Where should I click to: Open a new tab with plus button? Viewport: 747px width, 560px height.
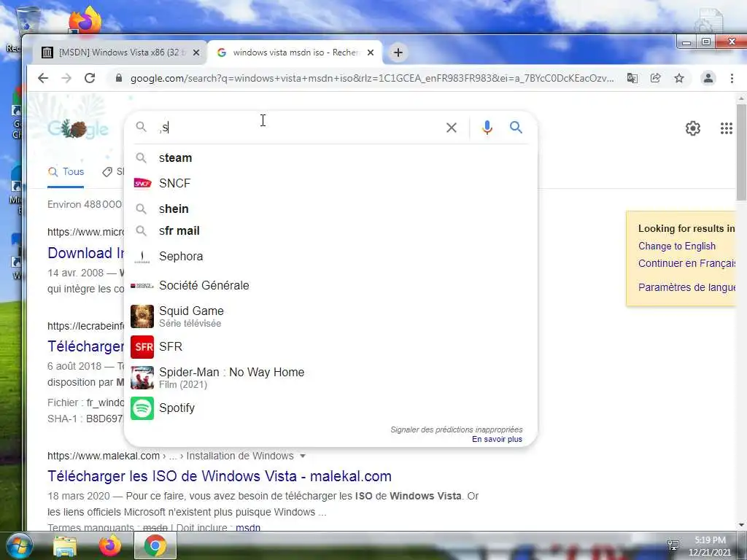click(398, 52)
